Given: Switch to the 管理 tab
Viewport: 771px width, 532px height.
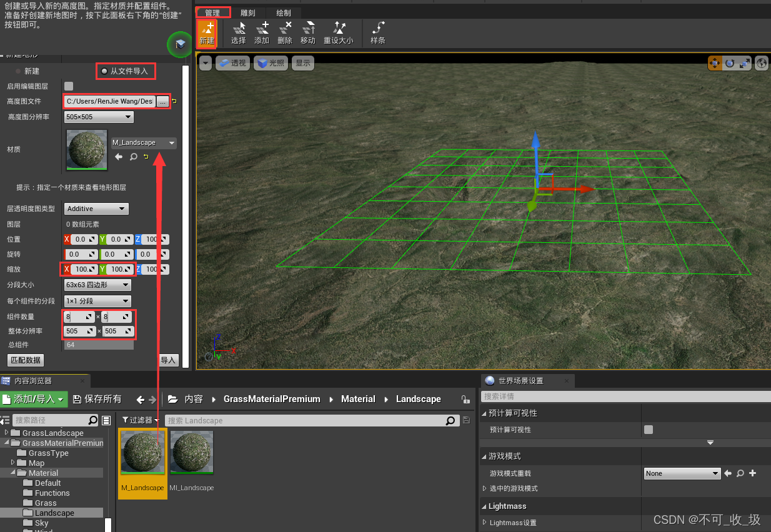Looking at the screenshot, I should [x=212, y=12].
